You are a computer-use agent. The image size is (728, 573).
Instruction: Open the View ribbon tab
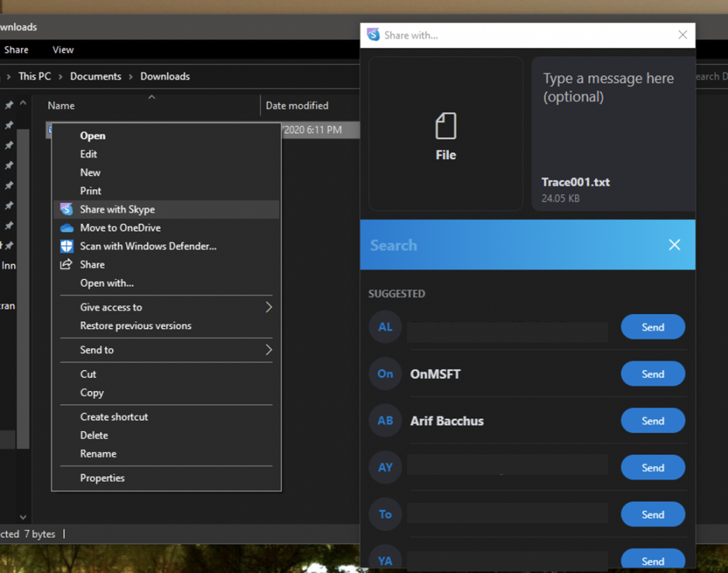tap(63, 50)
